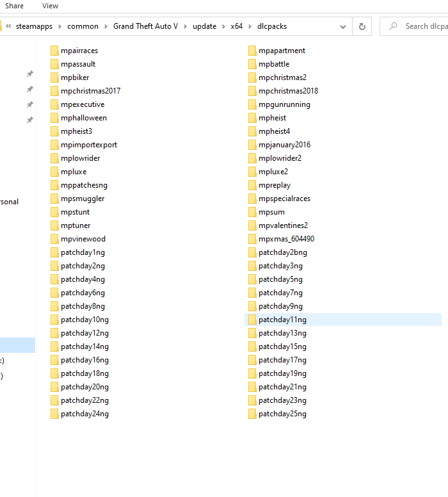Click the patchday23ng folder name

tap(282, 401)
